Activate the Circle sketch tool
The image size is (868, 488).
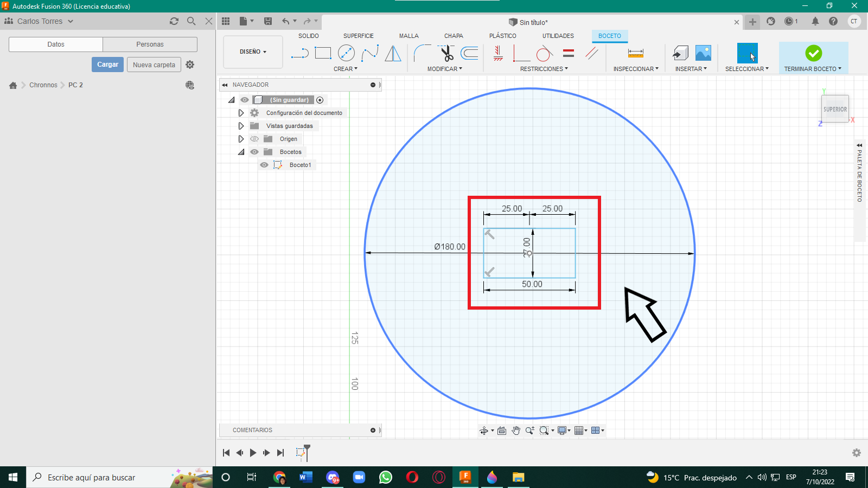(x=346, y=53)
